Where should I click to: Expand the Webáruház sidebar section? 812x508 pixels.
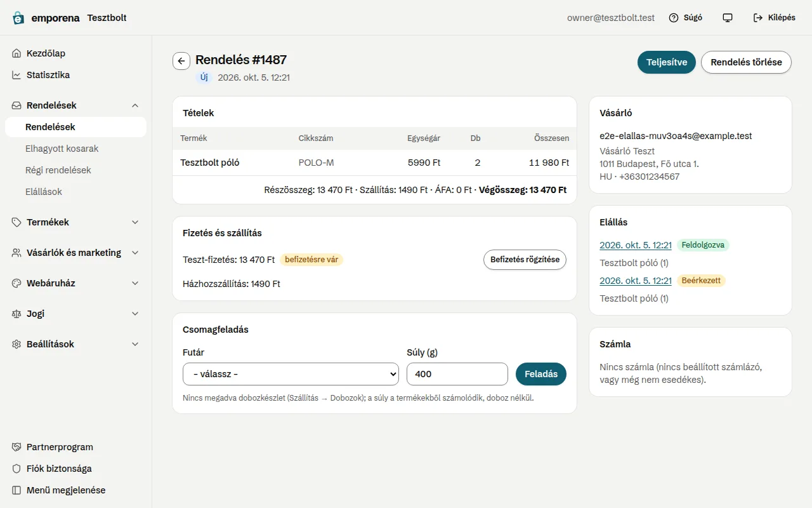[x=76, y=283]
